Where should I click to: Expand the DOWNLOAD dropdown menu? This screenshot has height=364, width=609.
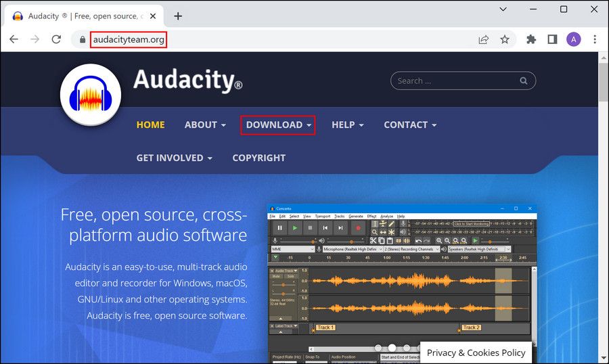279,124
